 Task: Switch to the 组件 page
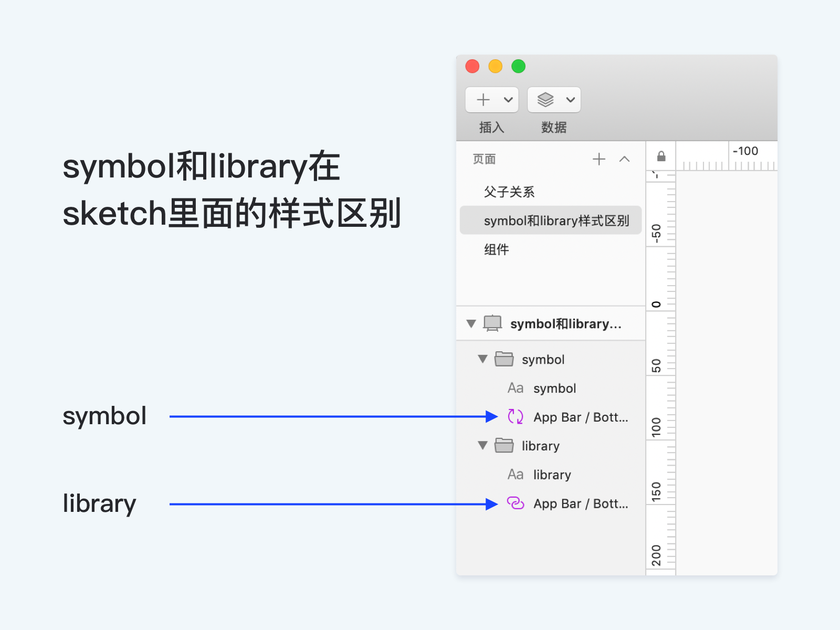497,249
